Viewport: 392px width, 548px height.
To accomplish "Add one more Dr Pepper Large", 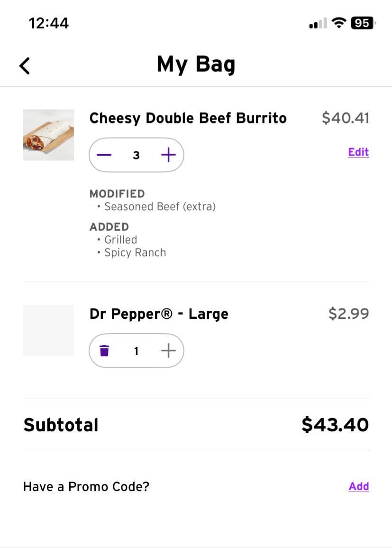I will [x=168, y=351].
